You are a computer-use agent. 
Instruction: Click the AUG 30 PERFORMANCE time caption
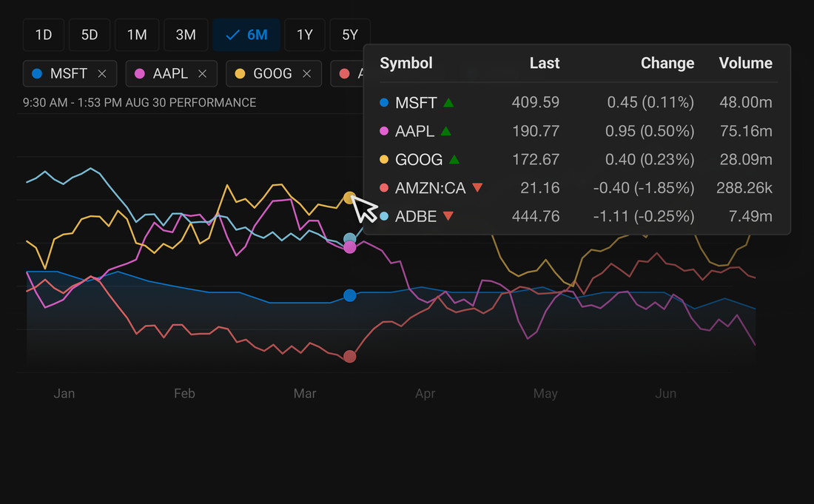tap(139, 103)
